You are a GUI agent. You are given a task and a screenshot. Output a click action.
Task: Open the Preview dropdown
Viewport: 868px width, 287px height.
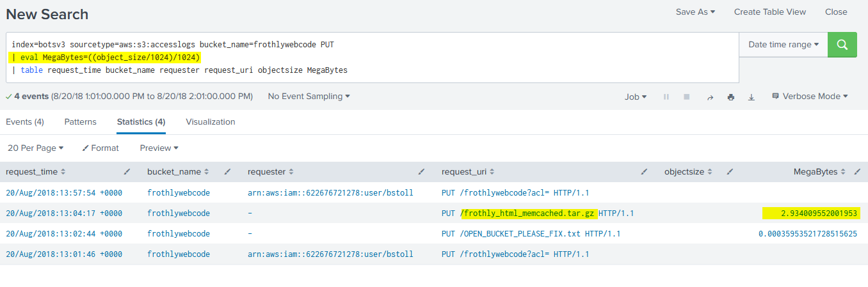(x=159, y=148)
